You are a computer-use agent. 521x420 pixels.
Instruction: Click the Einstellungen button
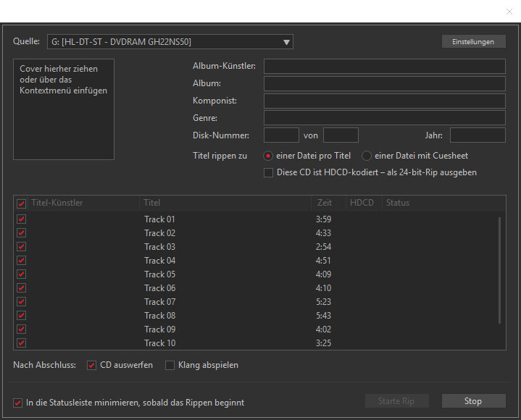[473, 42]
